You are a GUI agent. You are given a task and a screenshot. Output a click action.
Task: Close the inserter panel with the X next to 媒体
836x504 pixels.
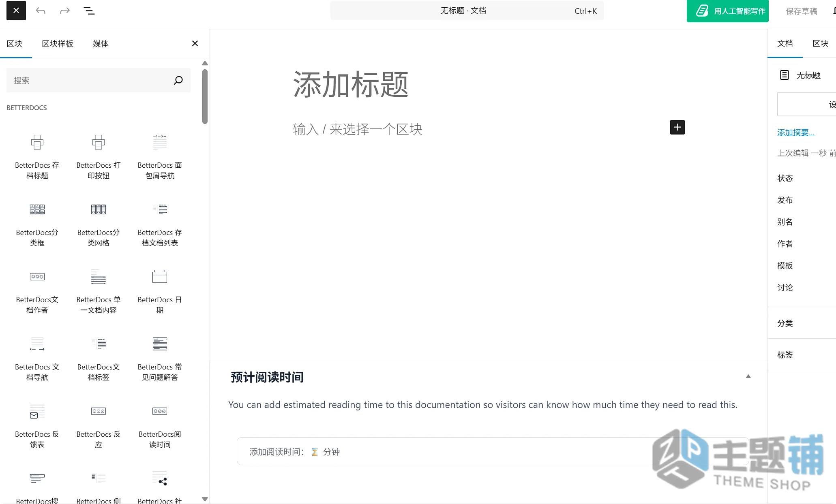pos(195,43)
